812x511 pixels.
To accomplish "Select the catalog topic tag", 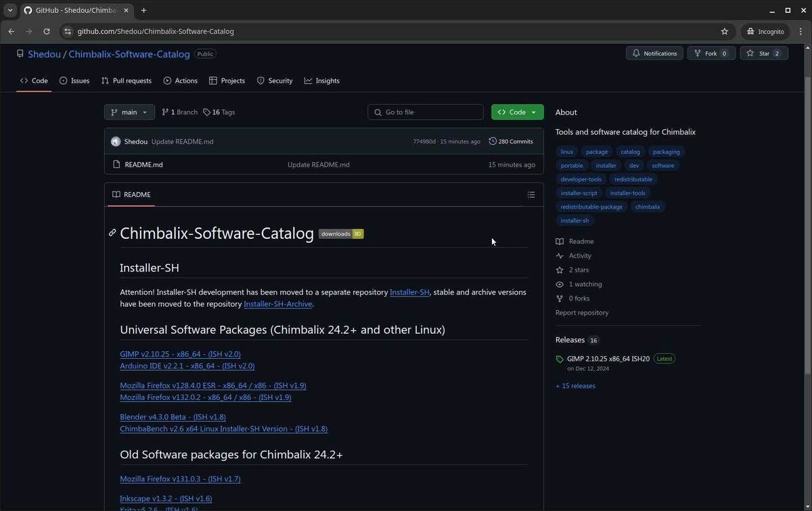I will pos(630,152).
